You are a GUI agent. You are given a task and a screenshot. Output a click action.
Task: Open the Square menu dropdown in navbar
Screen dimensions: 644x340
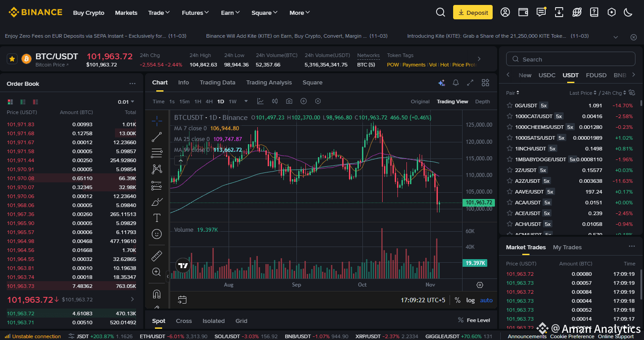[265, 13]
